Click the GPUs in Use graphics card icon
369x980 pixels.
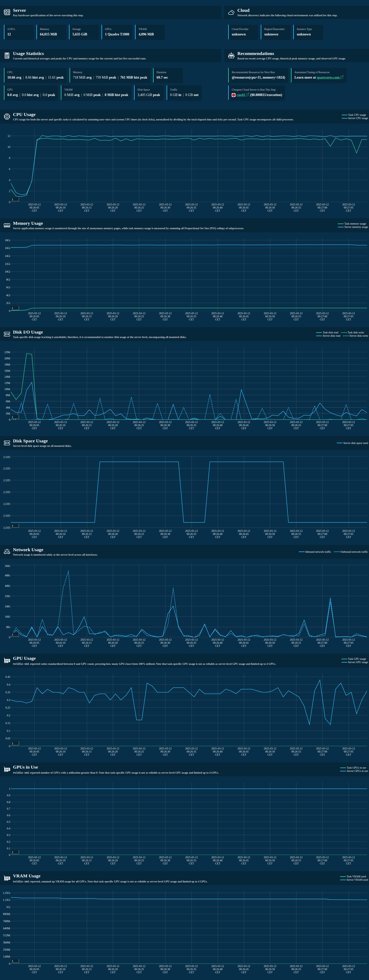[x=7, y=769]
